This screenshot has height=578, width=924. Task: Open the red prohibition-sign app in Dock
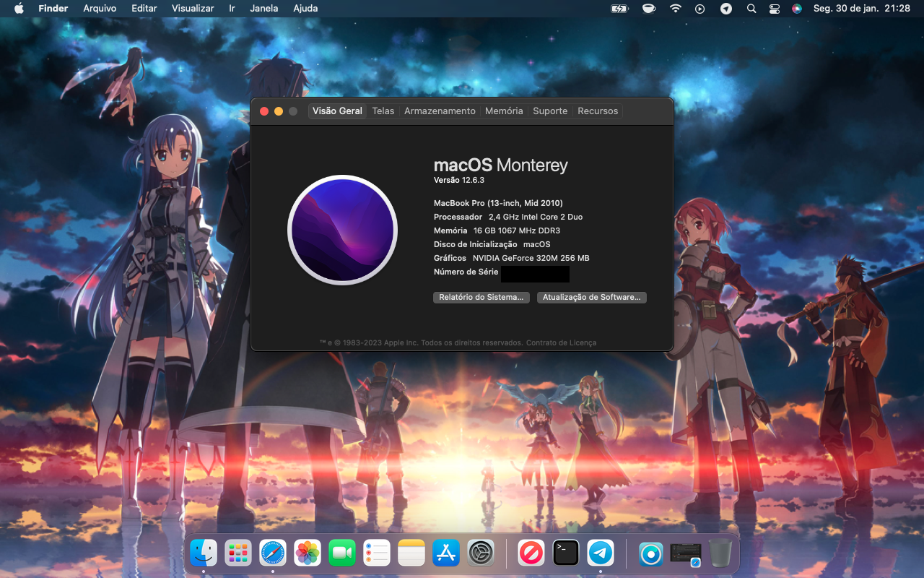[x=531, y=553]
